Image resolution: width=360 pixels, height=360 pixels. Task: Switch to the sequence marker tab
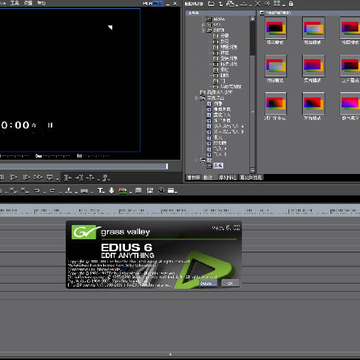tap(227, 178)
